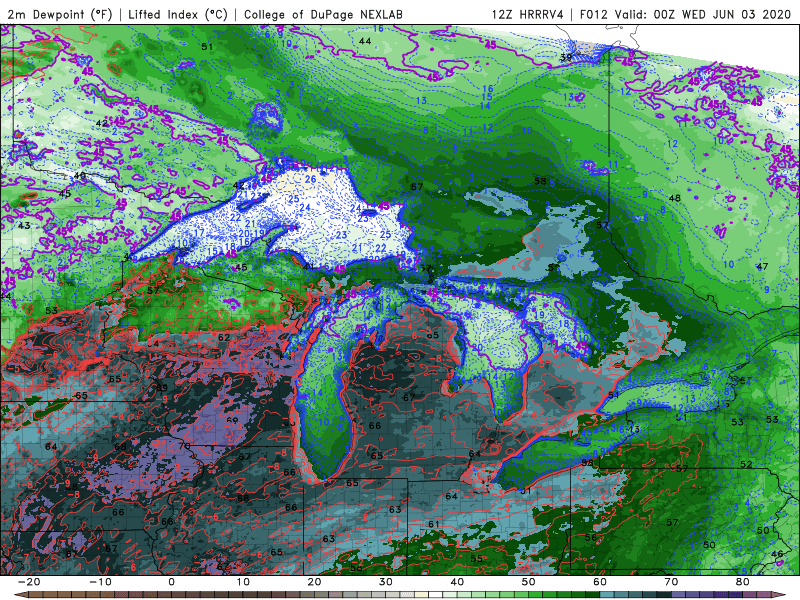800x600 pixels.
Task: Click the dewpoint value 61 near the bottom
Action: point(434,524)
